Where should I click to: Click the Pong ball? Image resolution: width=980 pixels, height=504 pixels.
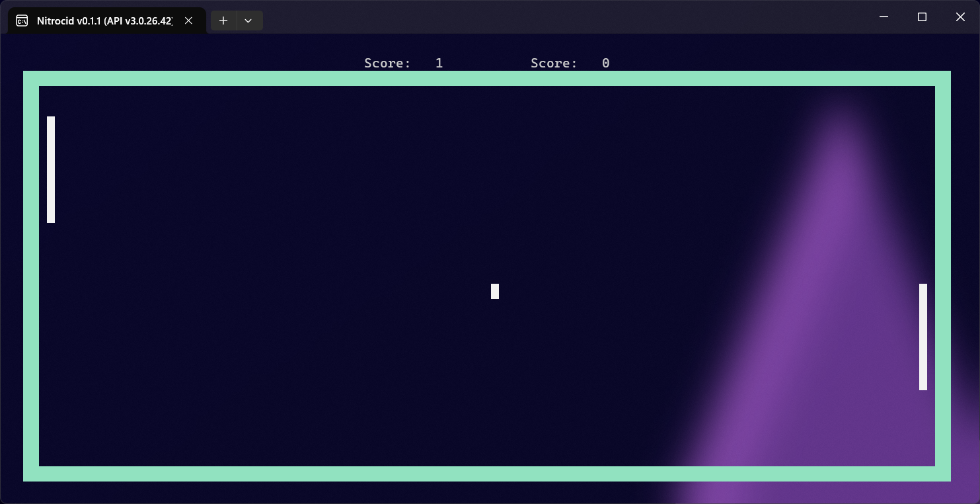495,291
